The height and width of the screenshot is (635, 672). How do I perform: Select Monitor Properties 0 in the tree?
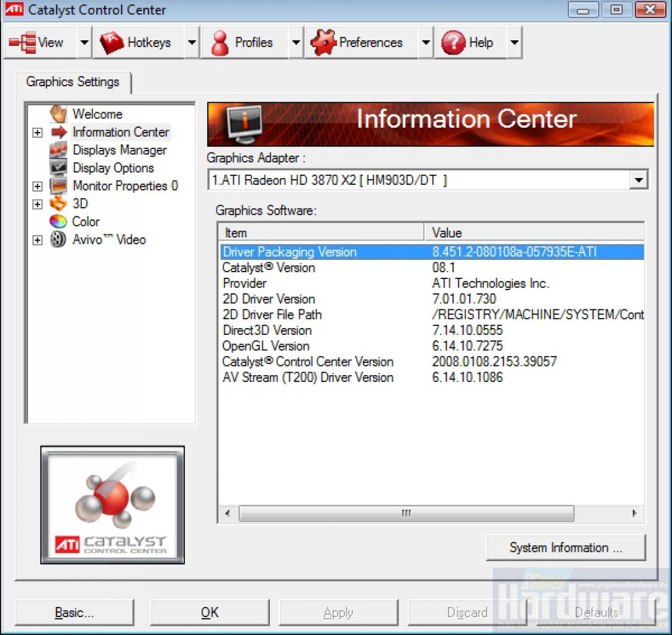pyautogui.click(x=125, y=186)
